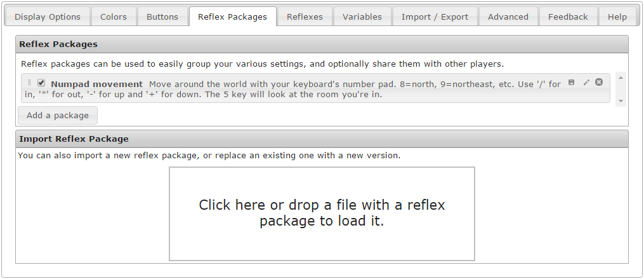Disable the Numpad movement package checkbox
The height and width of the screenshot is (279, 644).
click(x=41, y=83)
